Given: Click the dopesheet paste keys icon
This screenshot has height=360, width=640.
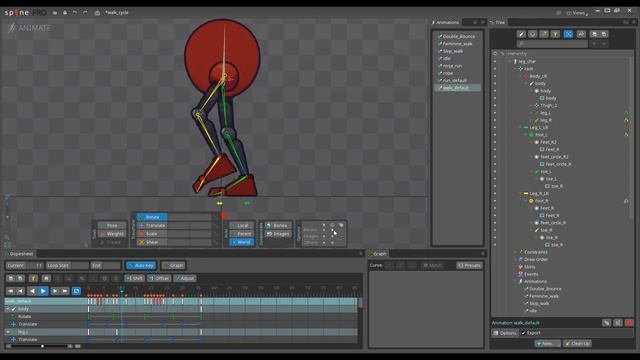Looking at the screenshot, I should 20,278.
